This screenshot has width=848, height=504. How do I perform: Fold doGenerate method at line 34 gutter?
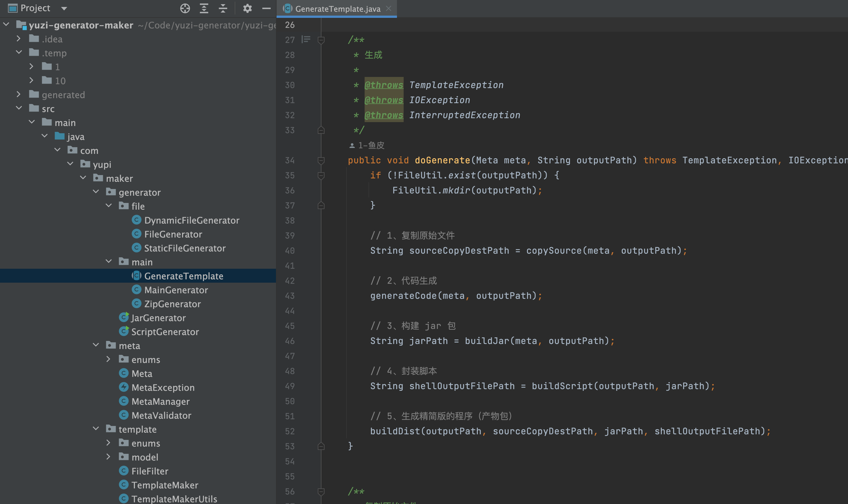click(321, 160)
